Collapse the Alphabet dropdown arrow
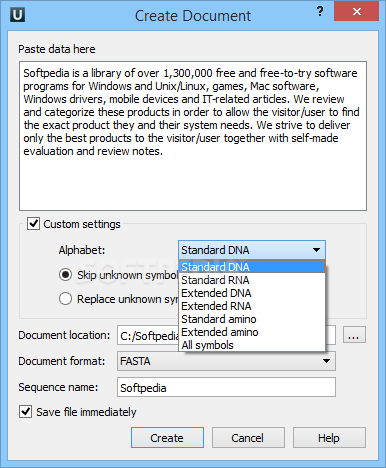Image resolution: width=386 pixels, height=468 pixels. [x=316, y=250]
